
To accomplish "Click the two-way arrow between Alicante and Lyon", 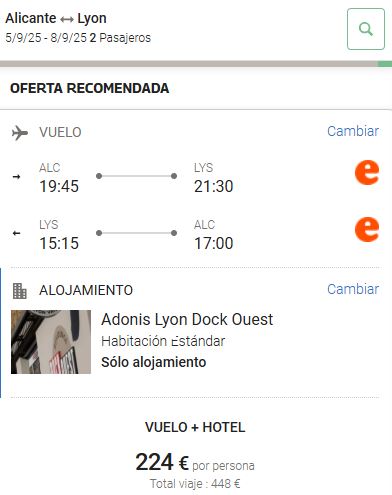I will click(x=67, y=19).
